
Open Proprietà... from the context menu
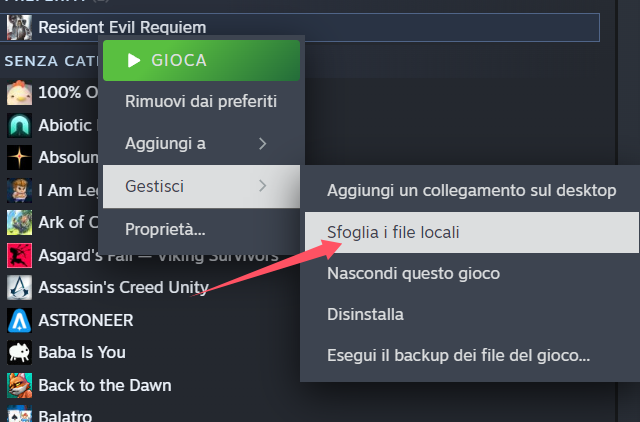[x=165, y=229]
